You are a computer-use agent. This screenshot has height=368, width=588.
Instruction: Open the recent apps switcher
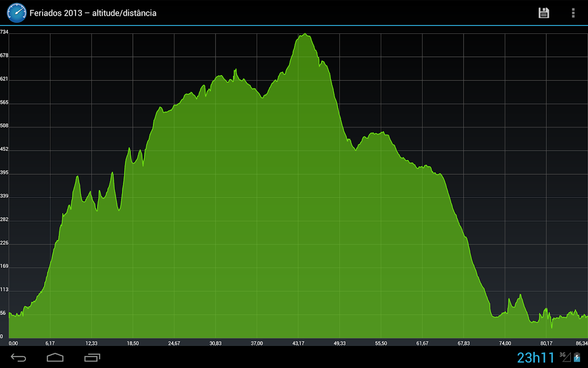[92, 357]
